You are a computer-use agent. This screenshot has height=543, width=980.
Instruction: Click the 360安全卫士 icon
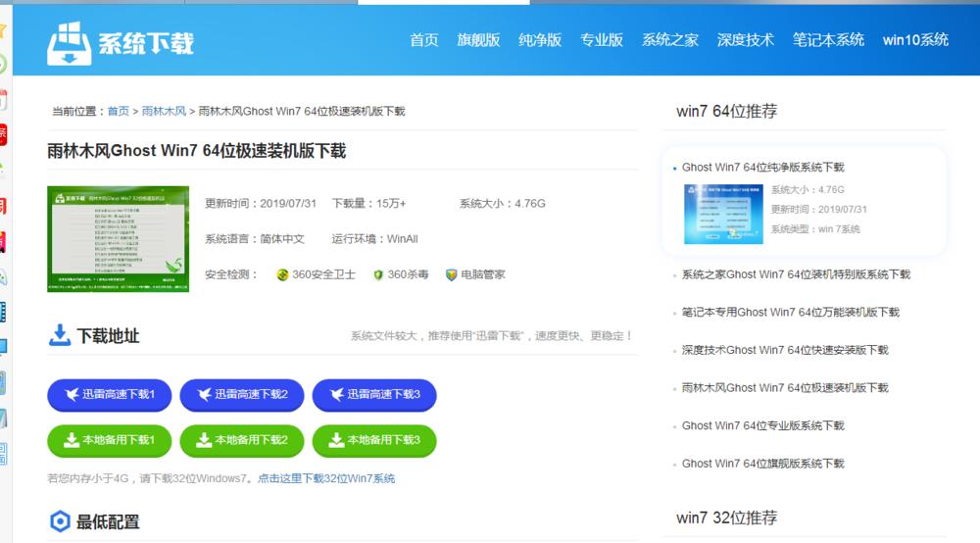(x=282, y=275)
